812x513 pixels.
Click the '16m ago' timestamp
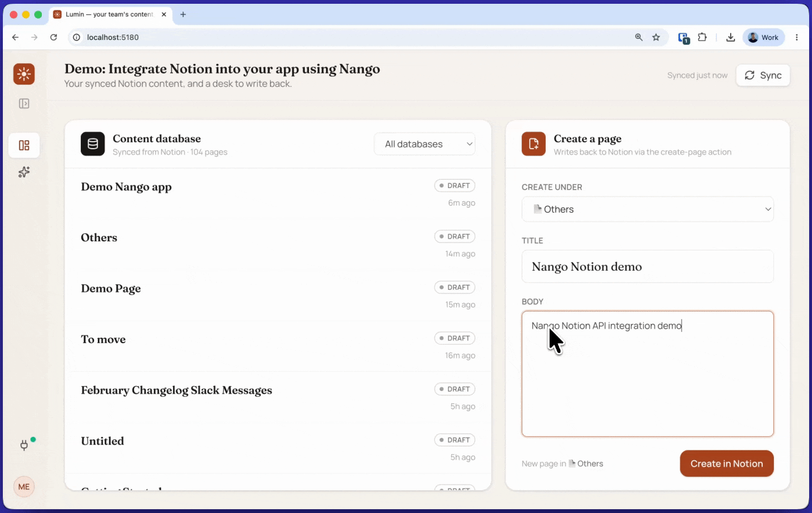[x=460, y=355]
